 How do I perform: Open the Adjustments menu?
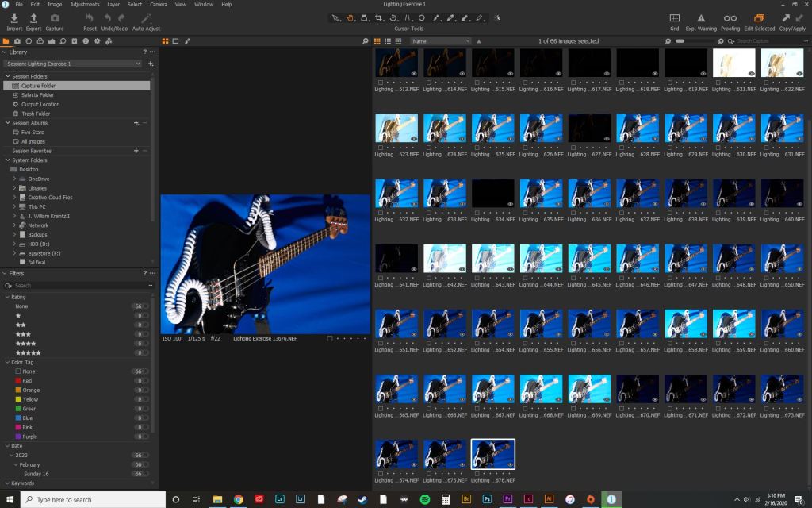tap(84, 5)
